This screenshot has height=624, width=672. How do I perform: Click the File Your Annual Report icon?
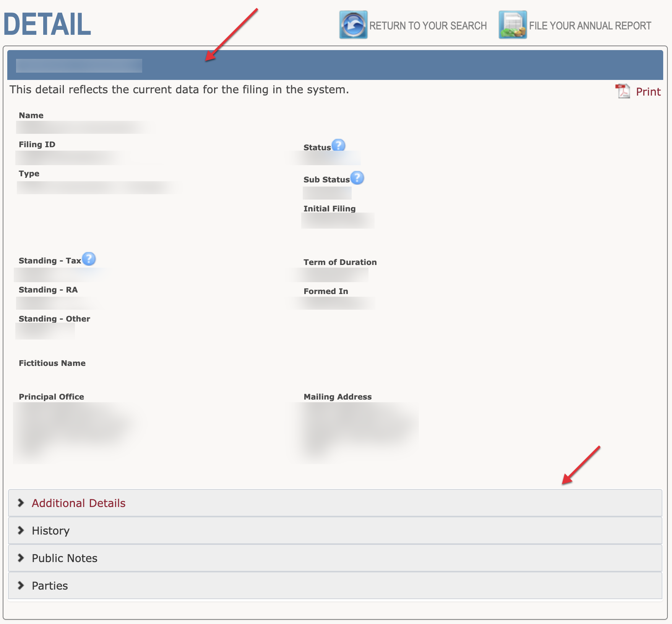(513, 25)
